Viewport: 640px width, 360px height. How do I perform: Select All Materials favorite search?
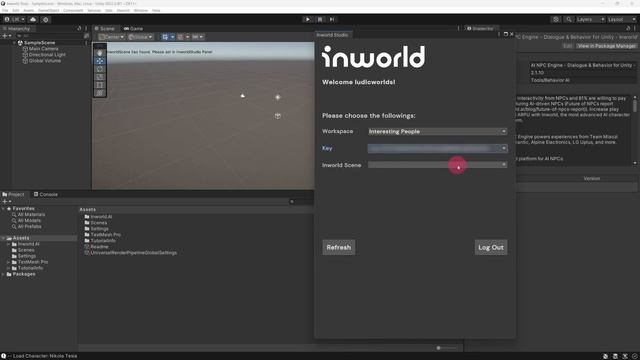pyautogui.click(x=29, y=214)
